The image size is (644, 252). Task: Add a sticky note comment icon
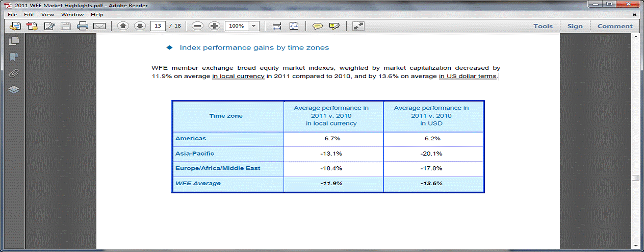coord(317,26)
